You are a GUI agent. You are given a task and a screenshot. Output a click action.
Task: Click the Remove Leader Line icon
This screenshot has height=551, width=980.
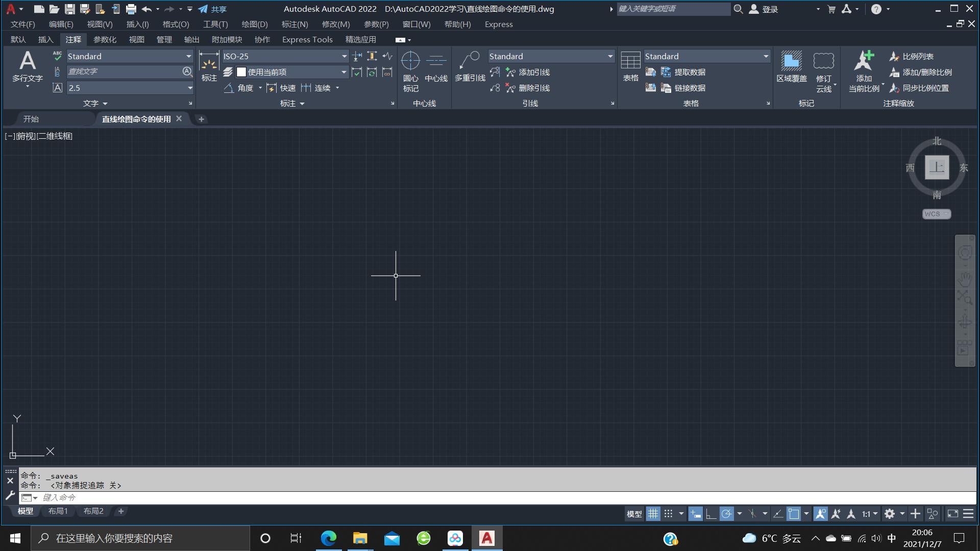[509, 87]
